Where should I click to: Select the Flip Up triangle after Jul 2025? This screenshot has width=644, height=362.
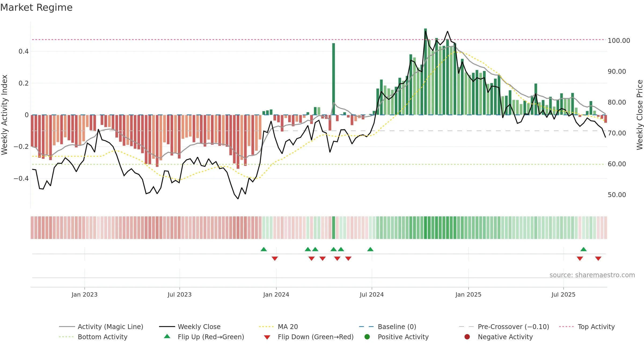(x=583, y=249)
